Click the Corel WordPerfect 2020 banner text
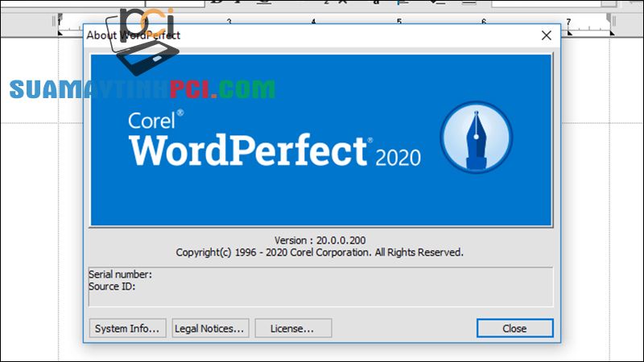The width and height of the screenshot is (644, 362). point(275,138)
